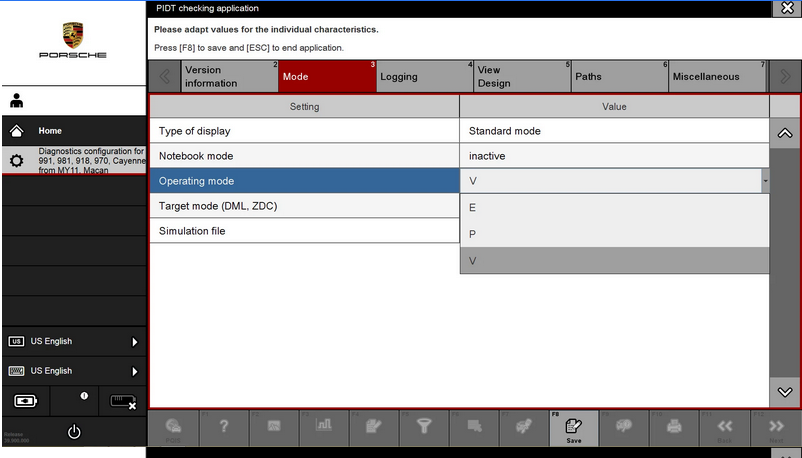Expand the display language US English menu
Viewport: 802px width, 458px height.
(73, 342)
